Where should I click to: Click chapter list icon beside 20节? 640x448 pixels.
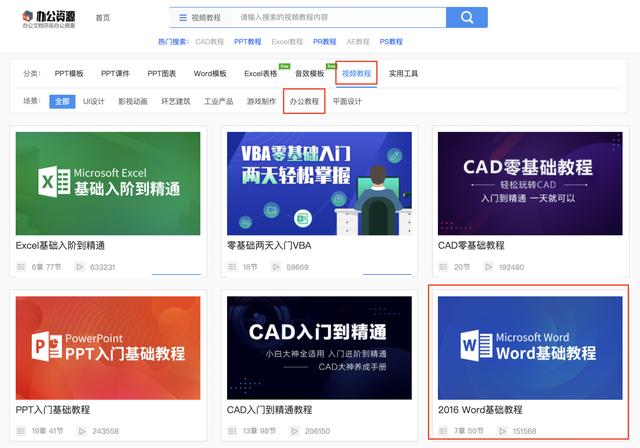click(x=443, y=267)
